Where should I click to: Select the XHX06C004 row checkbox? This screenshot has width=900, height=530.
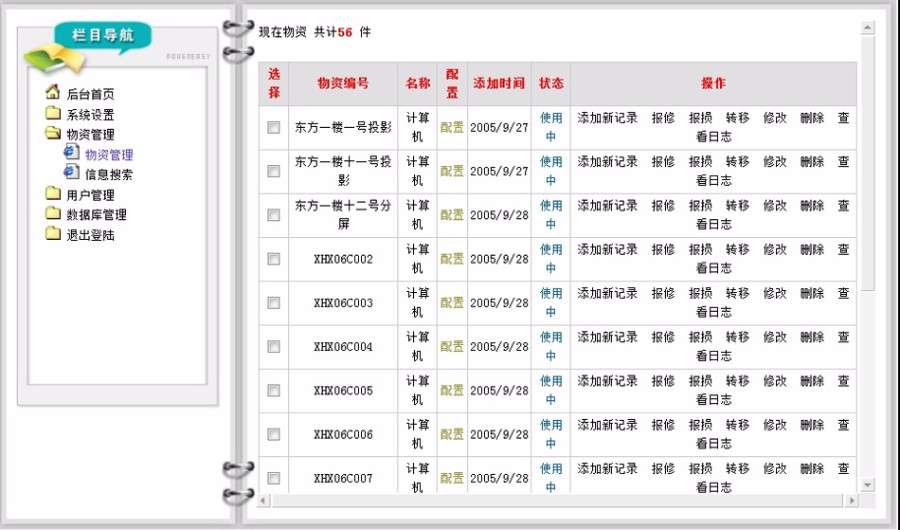(274, 347)
